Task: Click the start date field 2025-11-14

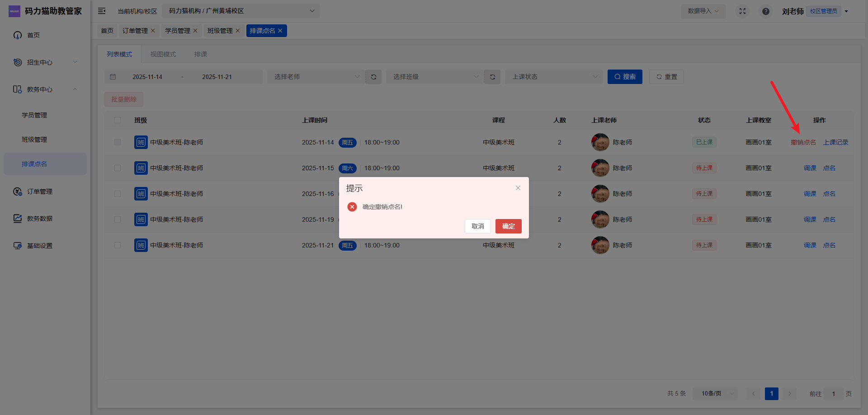Action: [147, 77]
